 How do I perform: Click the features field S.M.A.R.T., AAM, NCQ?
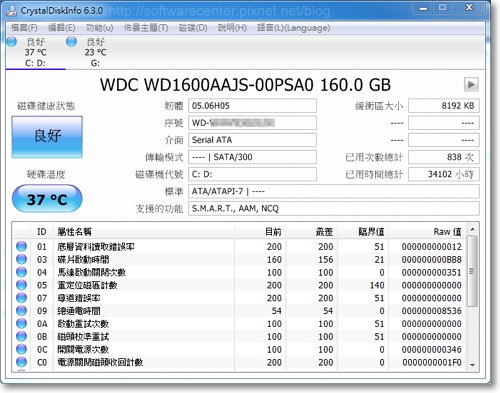pos(334,209)
